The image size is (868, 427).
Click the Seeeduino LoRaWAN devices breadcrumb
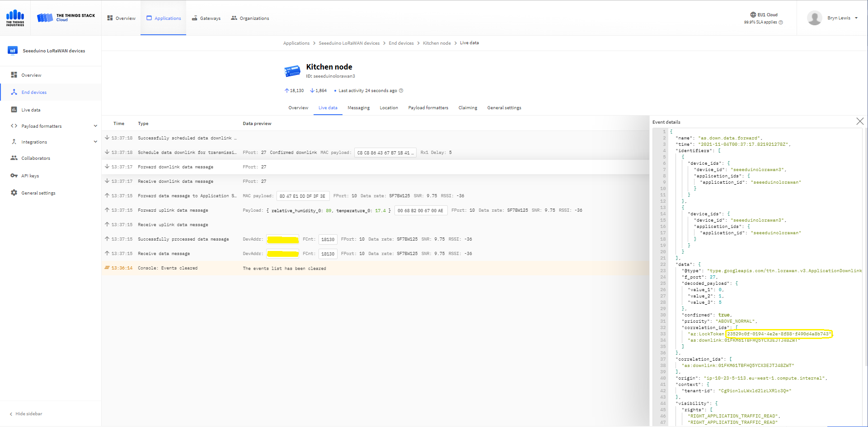click(349, 43)
